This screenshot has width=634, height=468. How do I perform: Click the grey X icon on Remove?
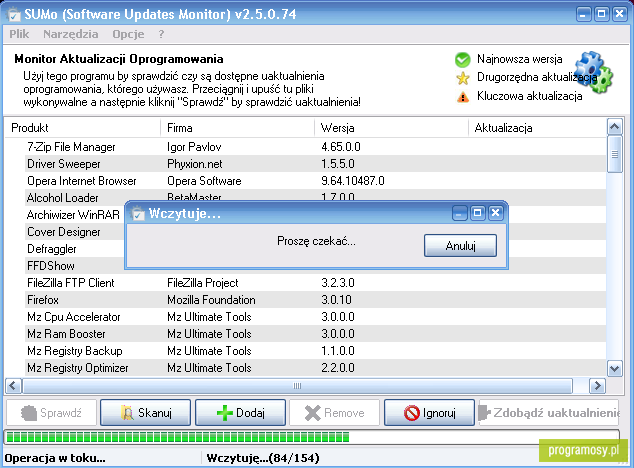click(x=313, y=413)
